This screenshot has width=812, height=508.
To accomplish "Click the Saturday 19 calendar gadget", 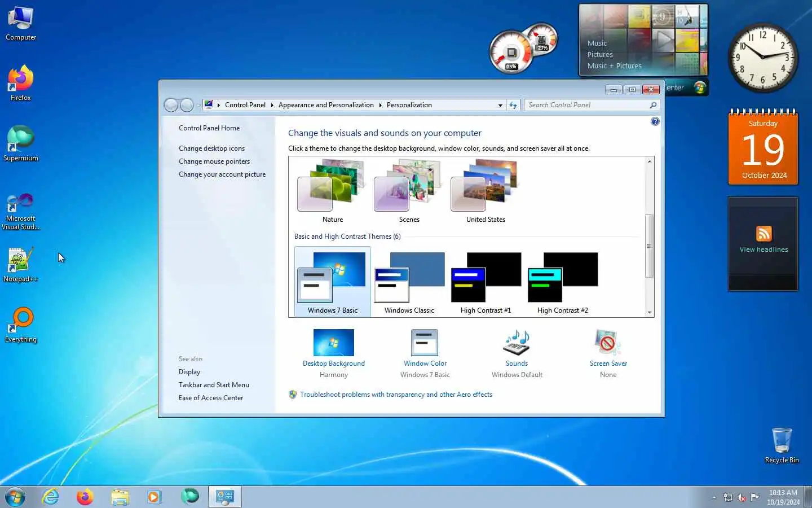I will (x=763, y=147).
